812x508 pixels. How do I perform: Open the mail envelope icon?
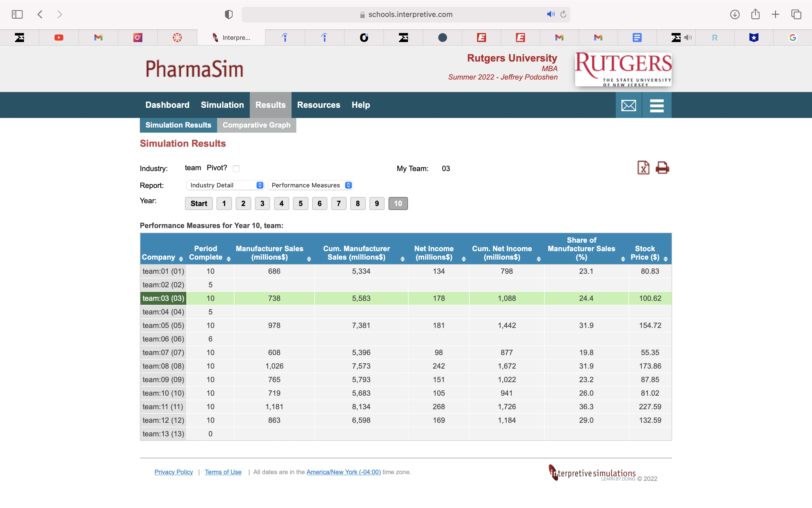tap(628, 106)
